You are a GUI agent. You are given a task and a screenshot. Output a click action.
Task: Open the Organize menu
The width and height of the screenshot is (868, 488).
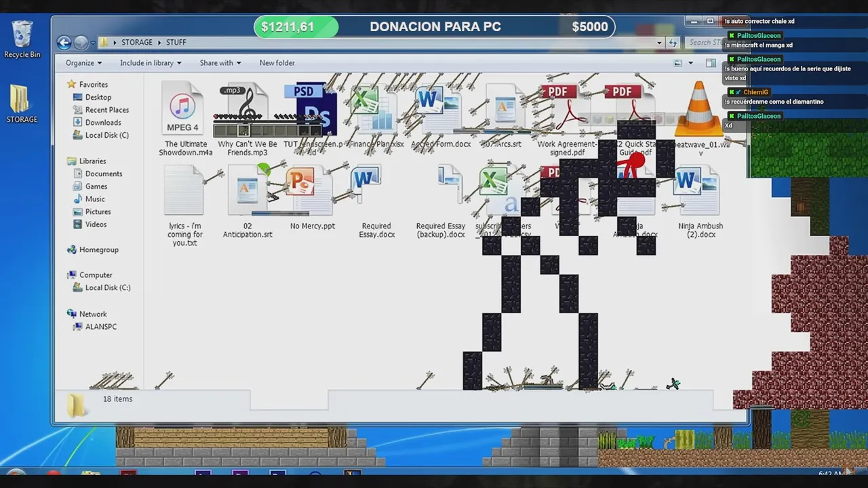[83, 63]
